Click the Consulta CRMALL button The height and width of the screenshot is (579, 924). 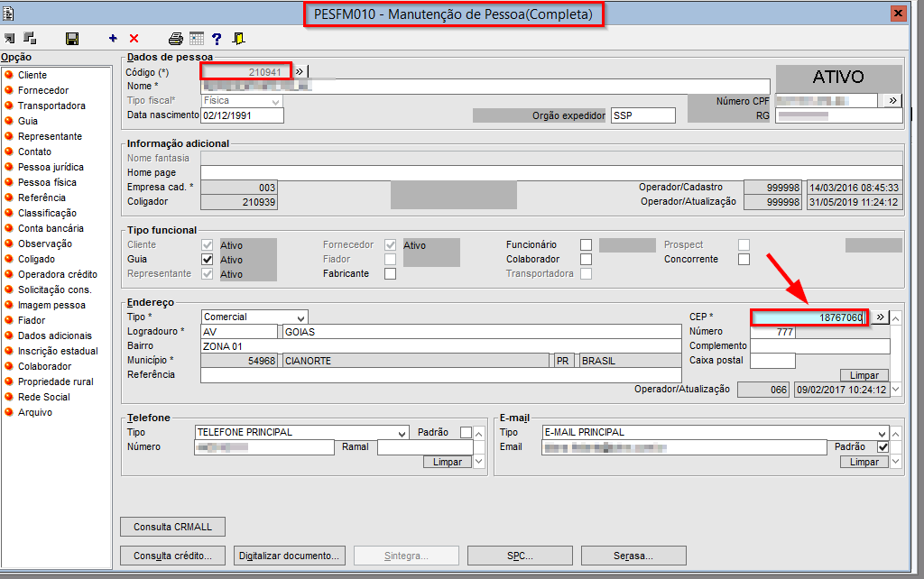coord(172,528)
